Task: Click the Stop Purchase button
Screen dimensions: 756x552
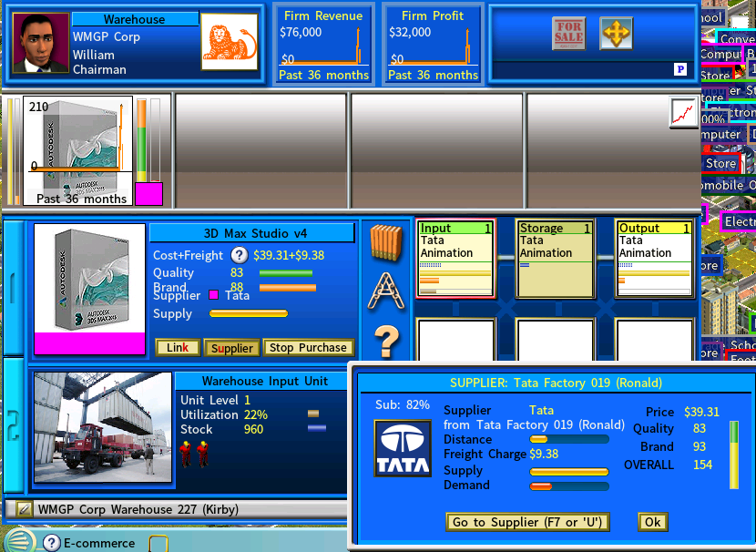Action: [308, 348]
